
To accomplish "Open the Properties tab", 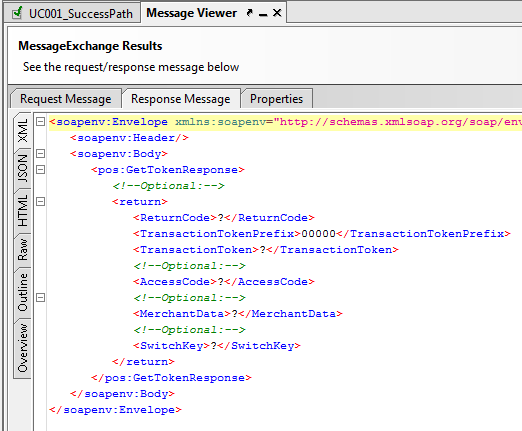I will point(276,99).
